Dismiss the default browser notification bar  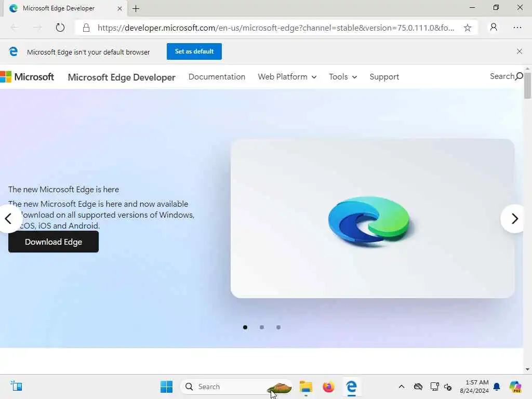coord(519,51)
